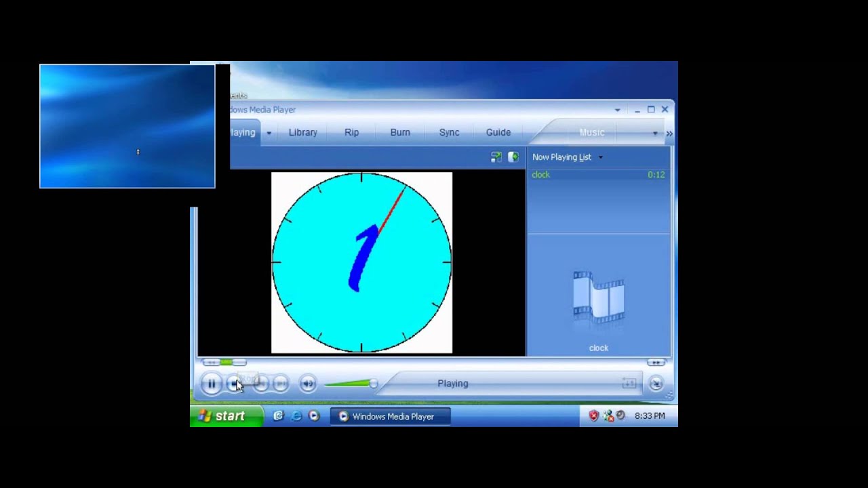Viewport: 868px width, 488px height.
Task: Launch Media Player from quick launch icon
Action: coord(313,416)
